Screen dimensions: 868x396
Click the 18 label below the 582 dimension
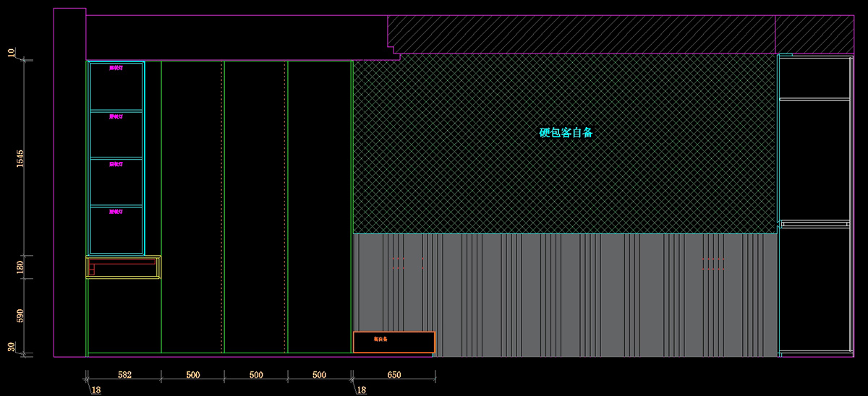[96, 390]
